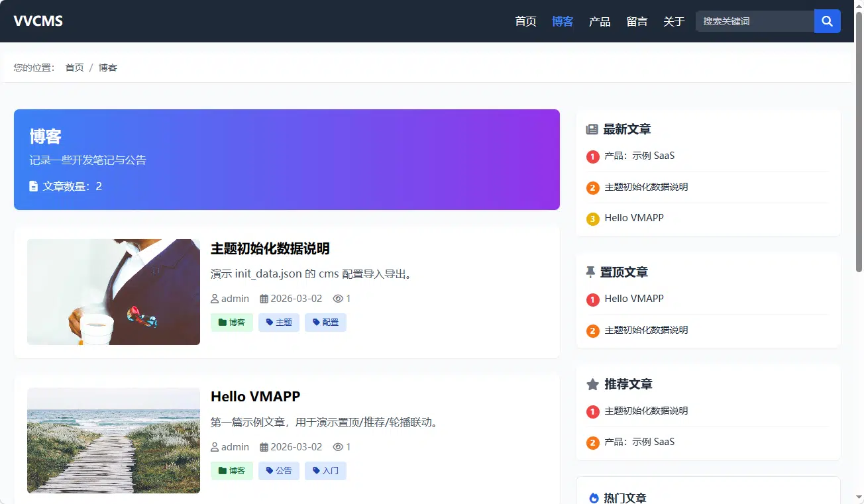Screen dimensions: 864x504
Task: Open the 留言 navigation item
Action: pos(637,21)
